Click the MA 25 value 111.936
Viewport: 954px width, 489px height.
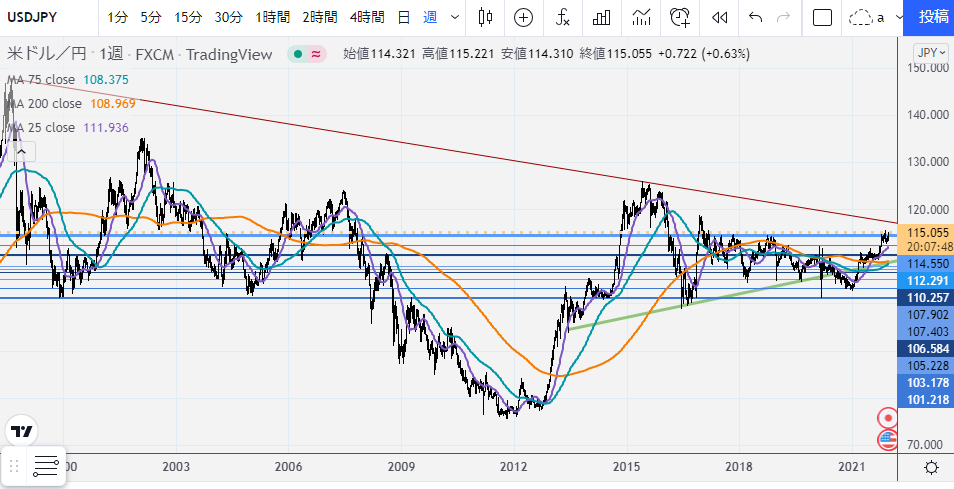coord(105,128)
